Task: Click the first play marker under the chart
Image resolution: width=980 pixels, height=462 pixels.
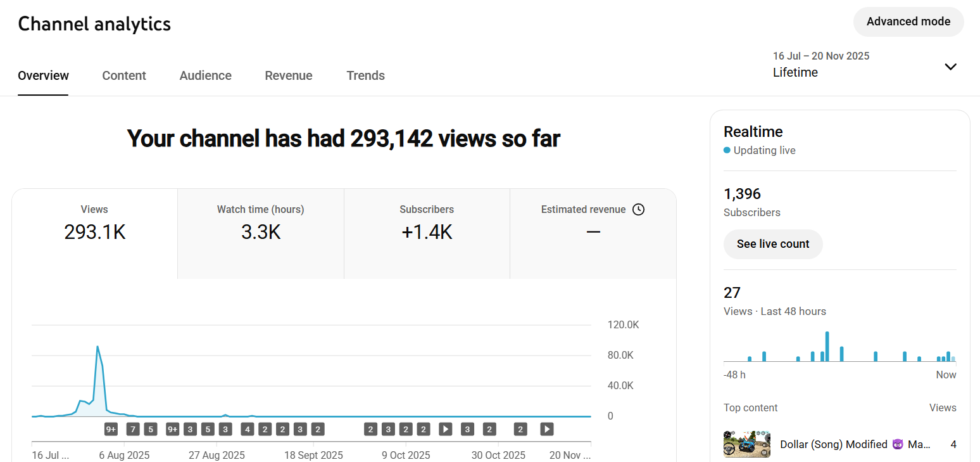Action: tap(446, 429)
